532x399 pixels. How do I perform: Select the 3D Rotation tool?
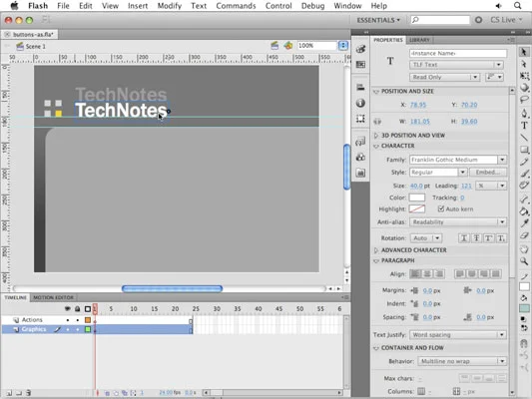tap(524, 88)
